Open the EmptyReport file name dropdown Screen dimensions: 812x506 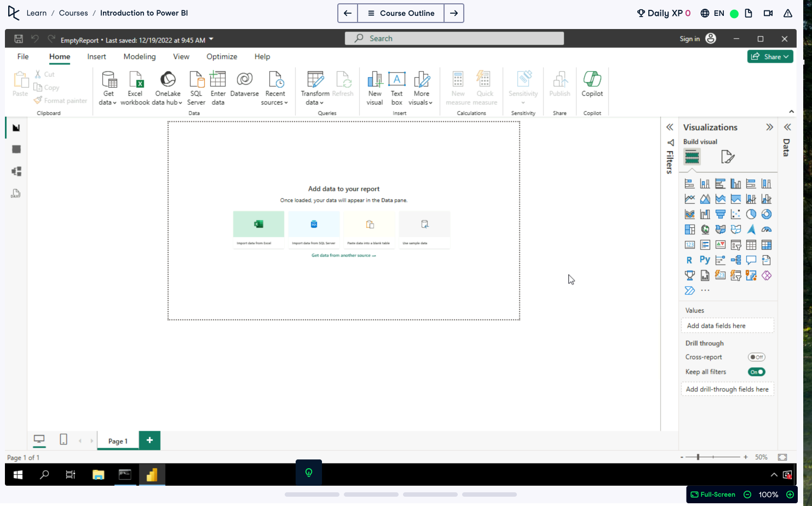pyautogui.click(x=211, y=39)
